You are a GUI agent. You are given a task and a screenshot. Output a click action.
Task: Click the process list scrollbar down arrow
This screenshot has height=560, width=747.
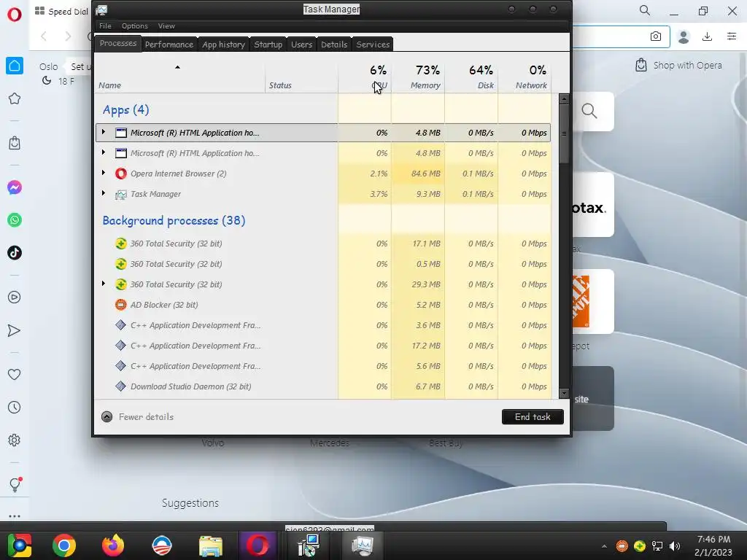564,393
